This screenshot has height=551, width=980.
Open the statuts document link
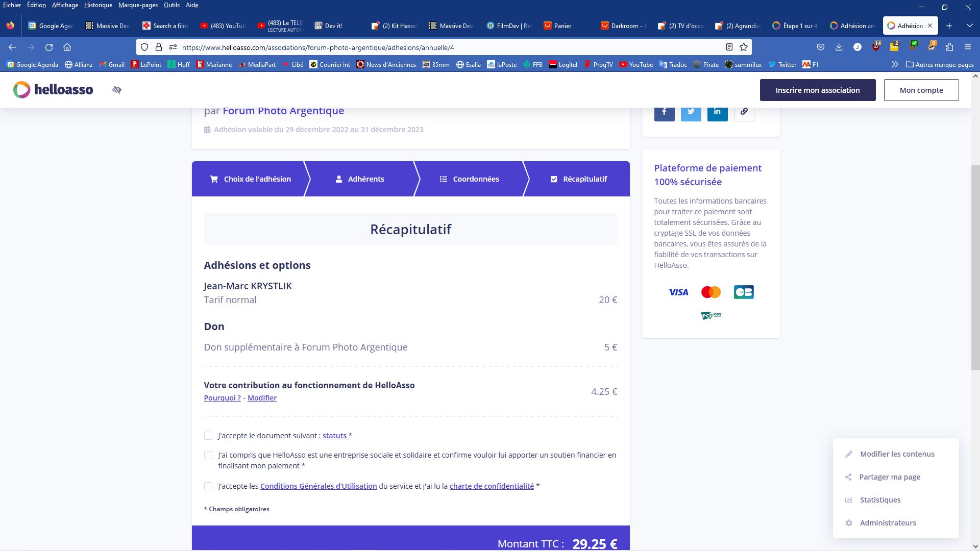(335, 436)
